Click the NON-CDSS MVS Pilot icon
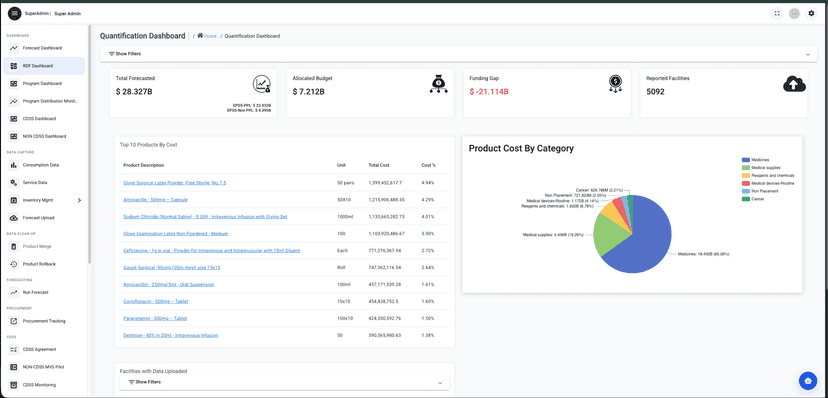 (x=14, y=367)
